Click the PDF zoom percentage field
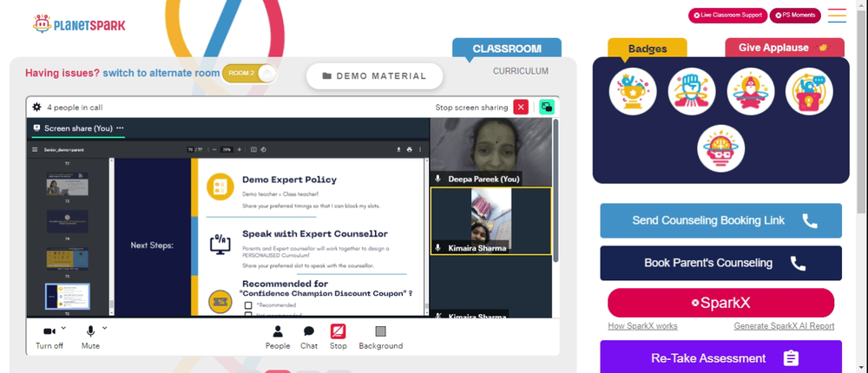Image resolution: width=868 pixels, height=373 pixels. coord(226,149)
